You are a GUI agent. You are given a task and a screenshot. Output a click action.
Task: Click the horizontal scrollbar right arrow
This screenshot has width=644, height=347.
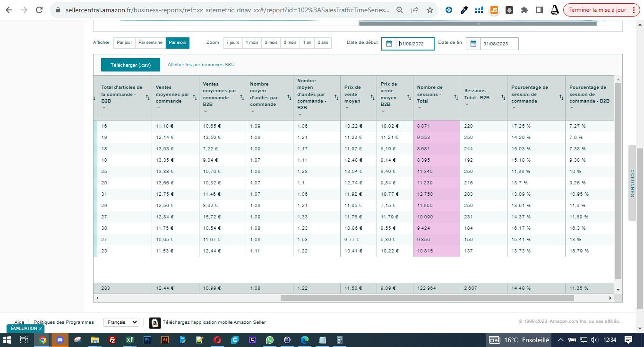tap(610, 298)
